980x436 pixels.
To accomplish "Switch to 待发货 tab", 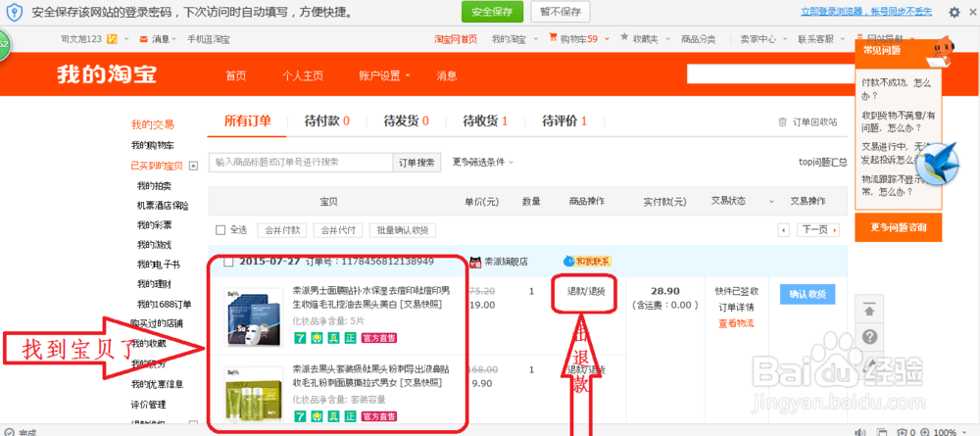I will 407,121.
